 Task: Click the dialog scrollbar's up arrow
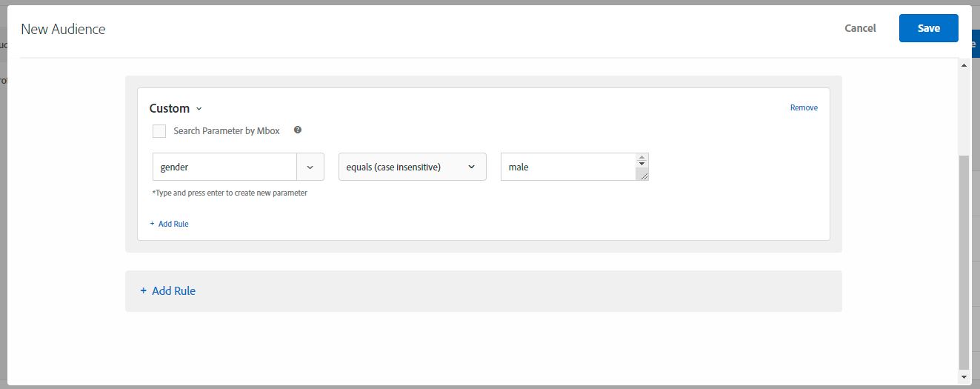click(x=964, y=66)
